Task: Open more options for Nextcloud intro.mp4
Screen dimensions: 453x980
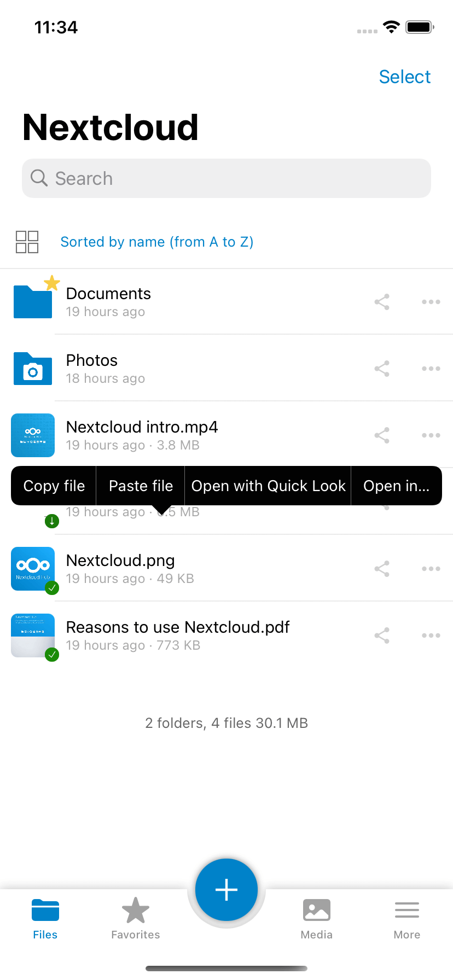Action: 431,435
